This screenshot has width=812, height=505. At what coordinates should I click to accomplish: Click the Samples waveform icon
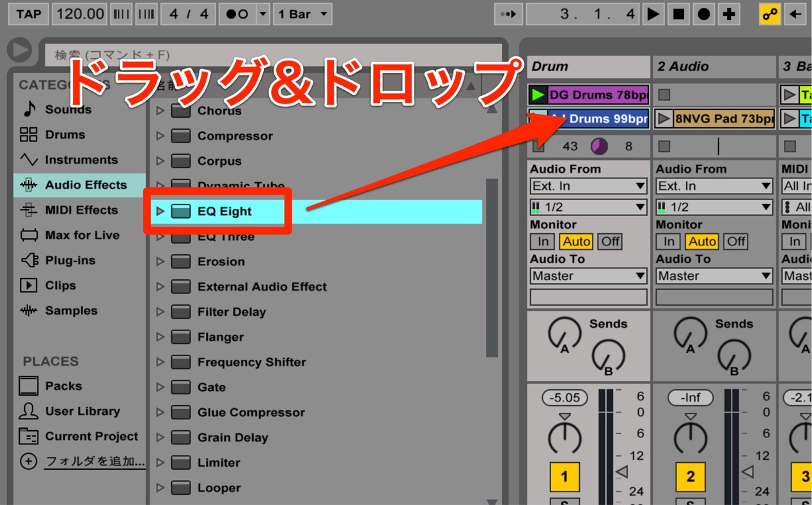pos(29,311)
